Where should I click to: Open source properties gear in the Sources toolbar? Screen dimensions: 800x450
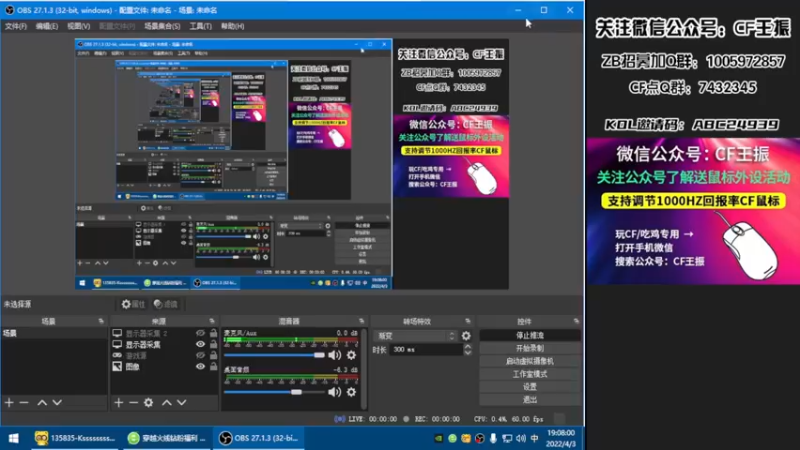(x=148, y=403)
